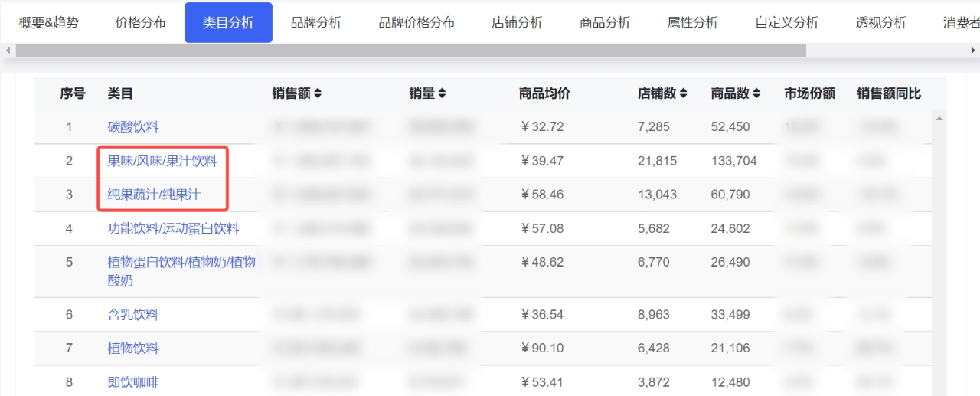The image size is (980, 396).
Task: Open the 含乳饮料 category link
Action: tap(133, 314)
